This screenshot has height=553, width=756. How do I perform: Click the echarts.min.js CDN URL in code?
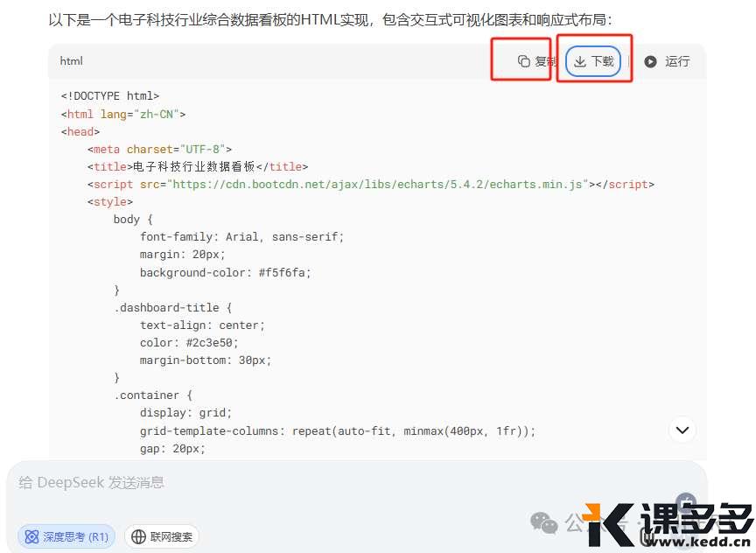coord(377,184)
